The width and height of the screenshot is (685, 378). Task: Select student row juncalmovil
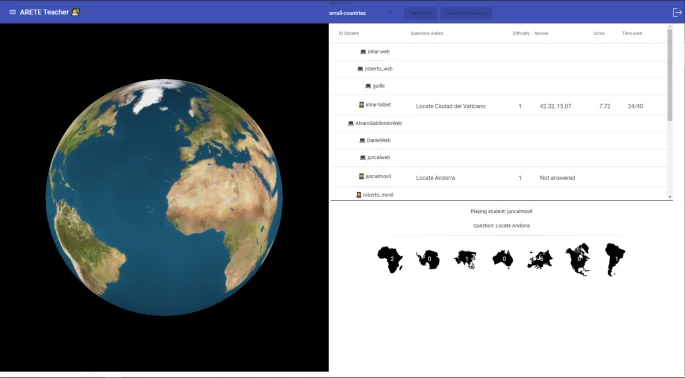499,177
